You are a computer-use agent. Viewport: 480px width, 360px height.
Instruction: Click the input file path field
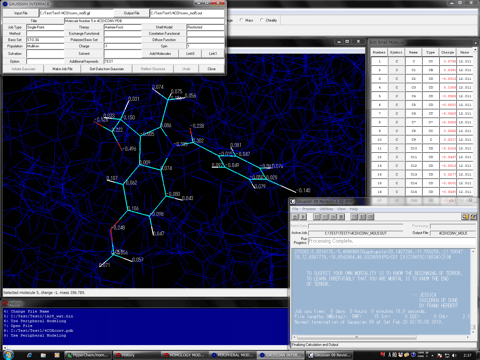pos(76,13)
